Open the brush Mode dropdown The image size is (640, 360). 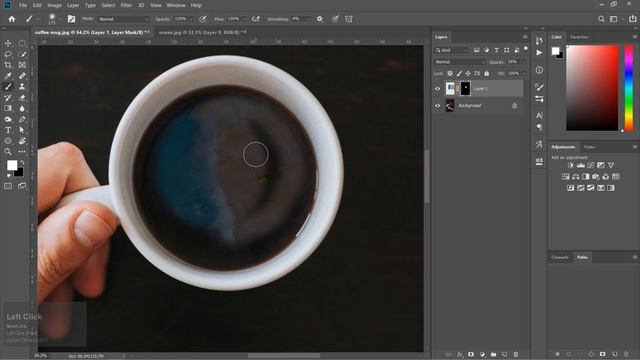click(x=123, y=19)
